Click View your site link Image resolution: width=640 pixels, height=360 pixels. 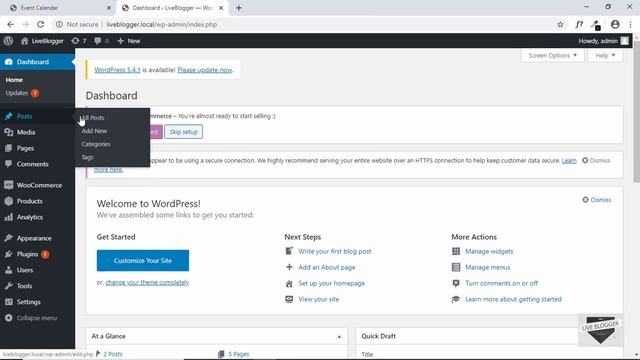pyautogui.click(x=318, y=299)
